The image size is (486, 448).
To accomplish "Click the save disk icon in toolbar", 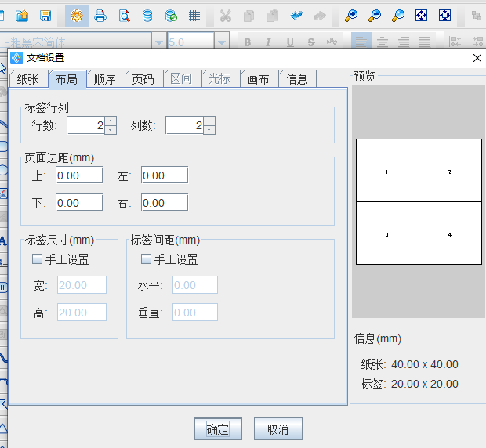I will (45, 16).
